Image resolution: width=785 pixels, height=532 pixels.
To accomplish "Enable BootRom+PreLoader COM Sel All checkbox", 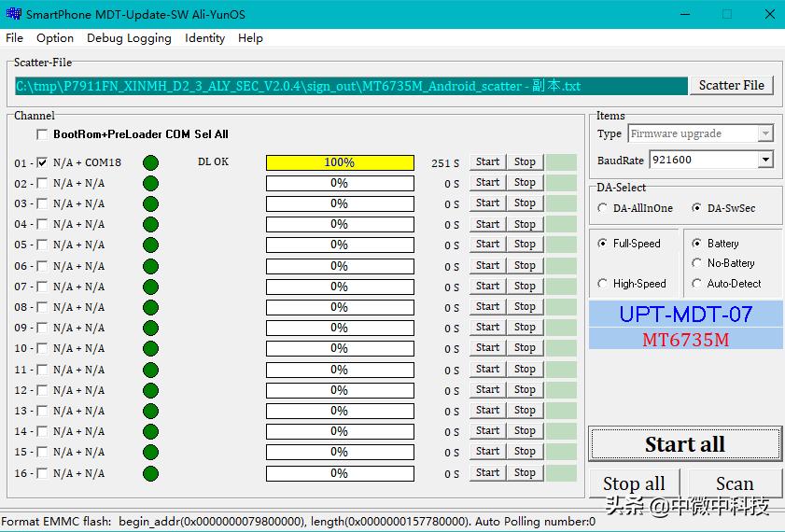I will (42, 134).
